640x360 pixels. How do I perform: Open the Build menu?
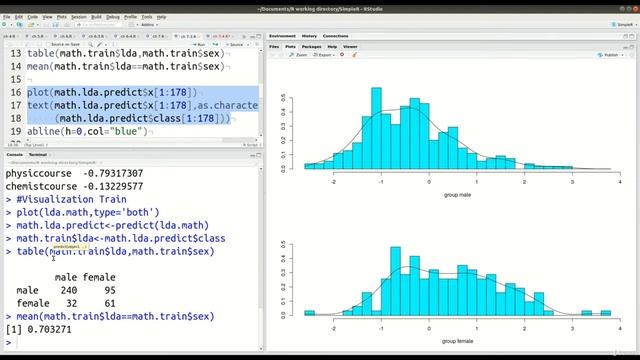[x=96, y=17]
